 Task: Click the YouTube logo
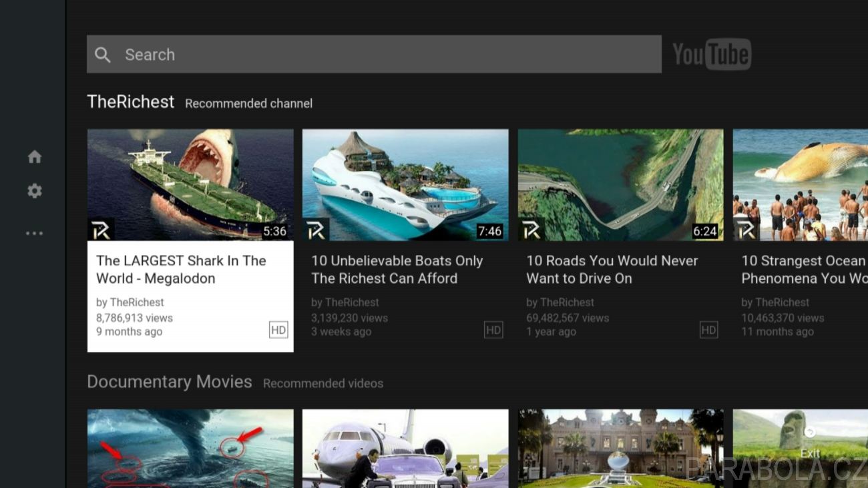pyautogui.click(x=711, y=55)
